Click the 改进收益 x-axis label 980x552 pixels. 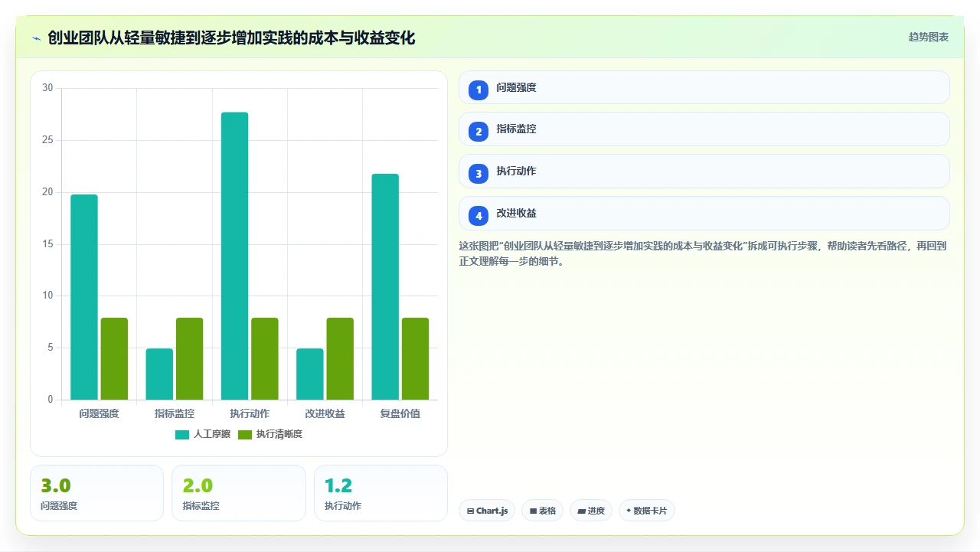click(325, 413)
